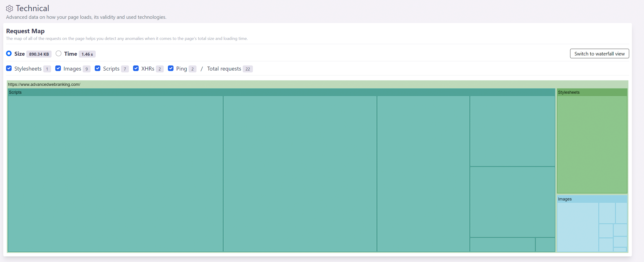Viewport: 644px width, 262px height.
Task: Toggle the Ping checkbox
Action: (171, 68)
